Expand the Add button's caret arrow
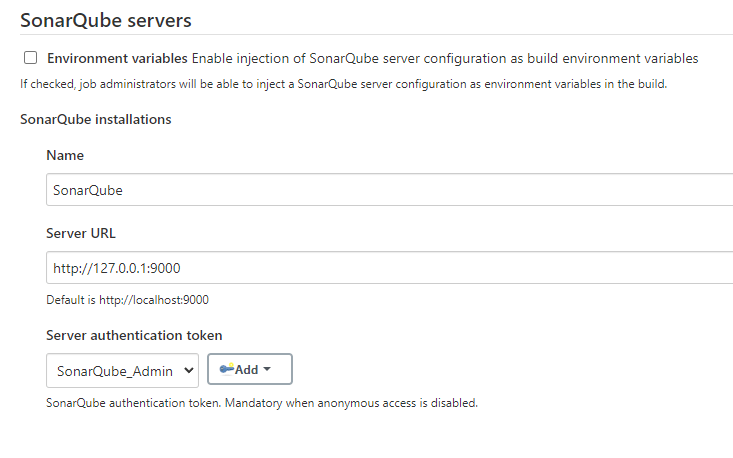 [x=268, y=370]
